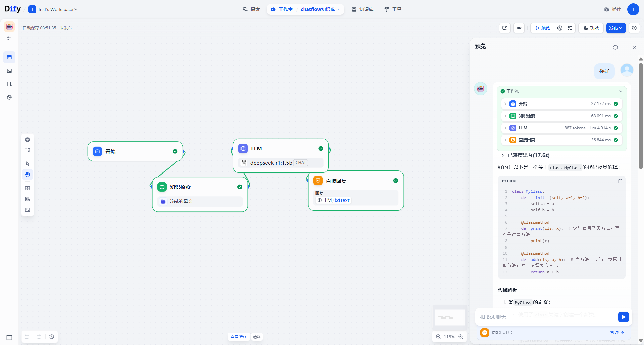The height and width of the screenshot is (345, 644).
Task: Expand the 开始 run step
Action: coord(562,104)
